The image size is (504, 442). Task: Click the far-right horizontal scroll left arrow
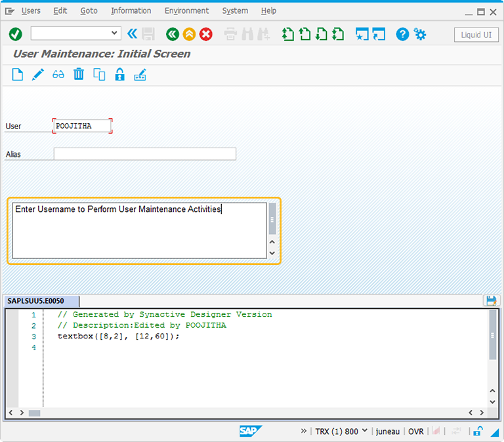pyautogui.click(x=471, y=412)
